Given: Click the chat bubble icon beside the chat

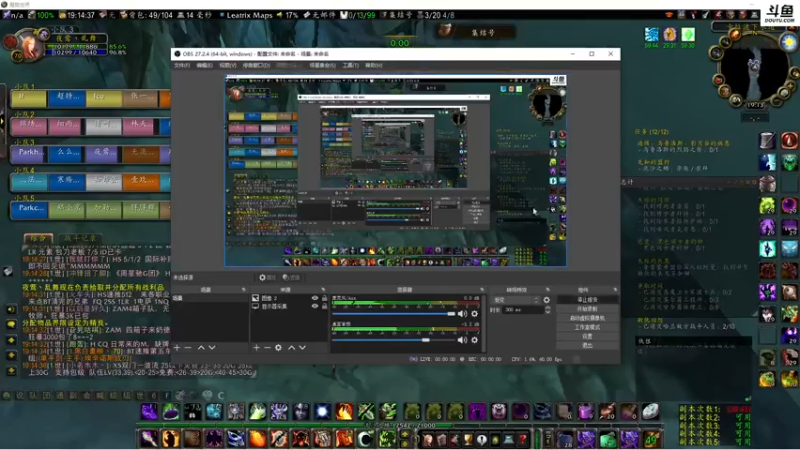Looking at the screenshot, I should coord(11,324).
